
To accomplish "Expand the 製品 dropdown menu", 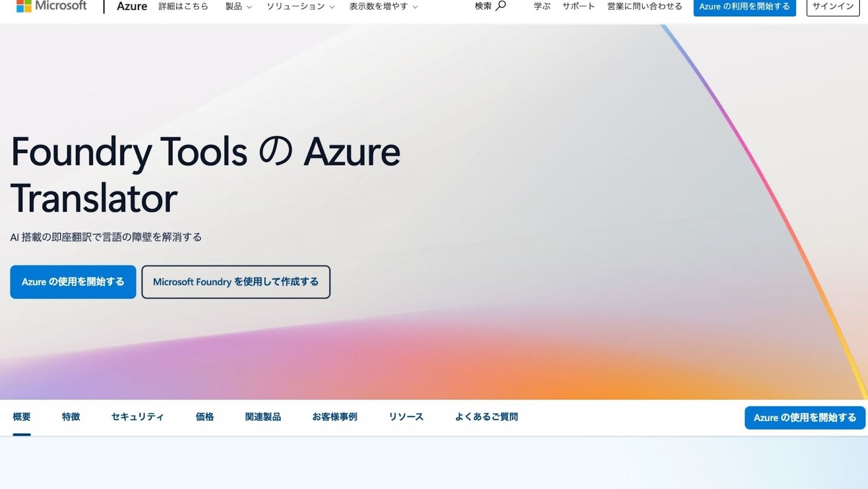I will coord(239,7).
